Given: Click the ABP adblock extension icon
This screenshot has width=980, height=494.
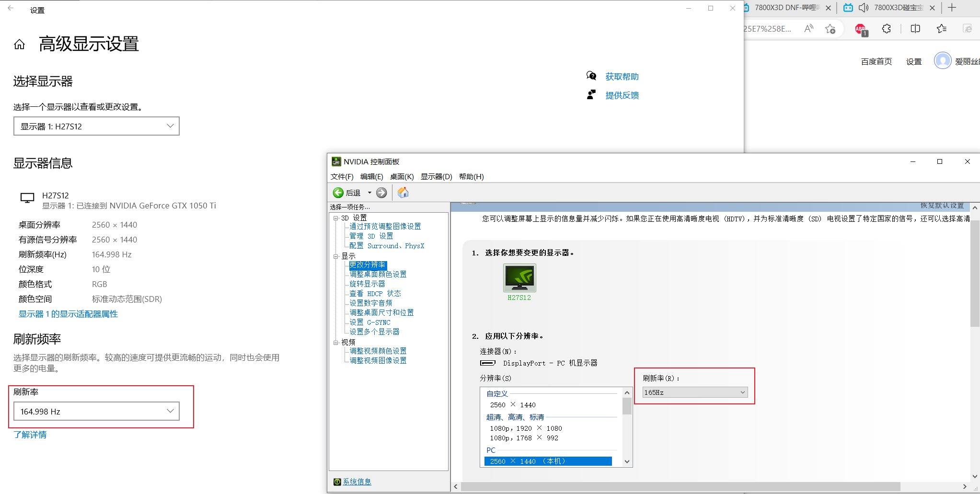Looking at the screenshot, I should 861,29.
